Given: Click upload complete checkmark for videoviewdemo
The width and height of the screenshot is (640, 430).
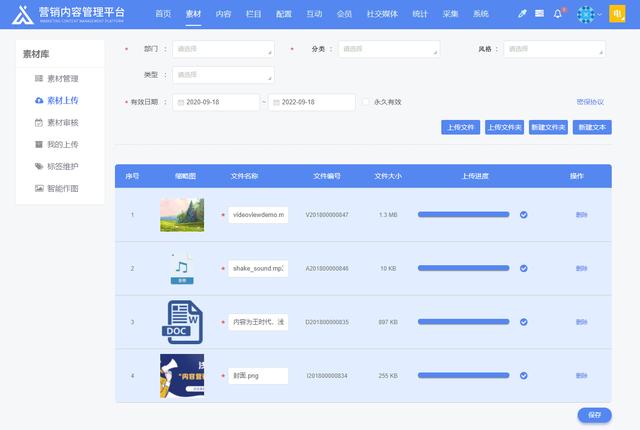Looking at the screenshot, I should coord(524,214).
